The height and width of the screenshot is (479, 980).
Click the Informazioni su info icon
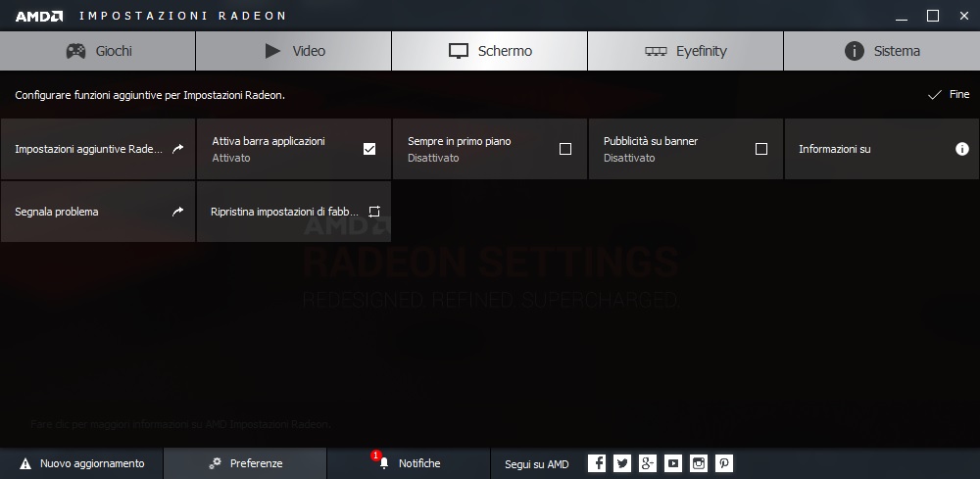point(962,149)
